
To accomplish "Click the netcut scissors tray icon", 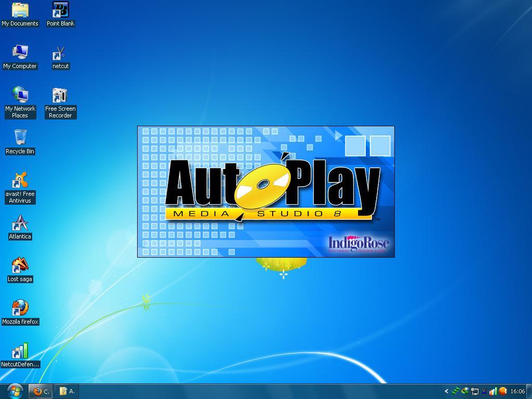I will click(x=484, y=391).
